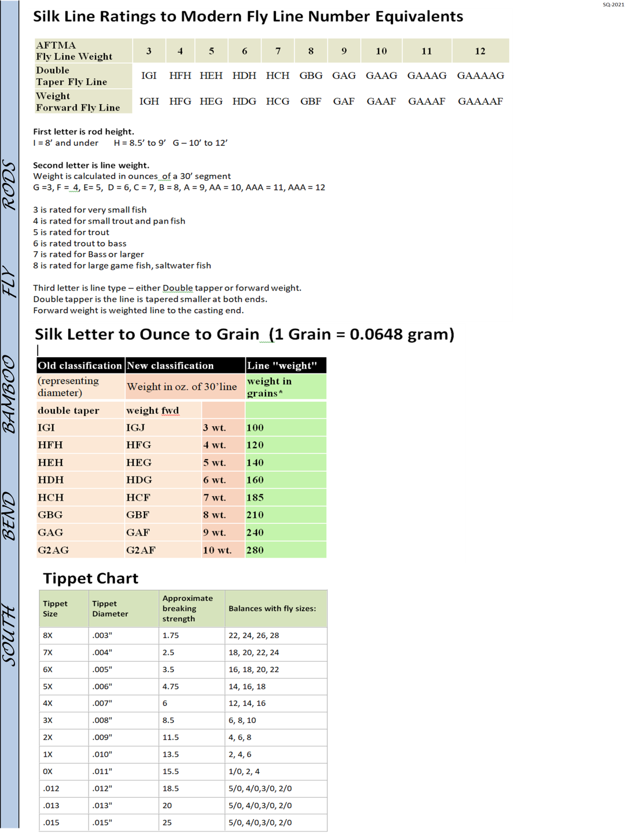Click the 'Tippet Diameter' column header

click(x=123, y=608)
